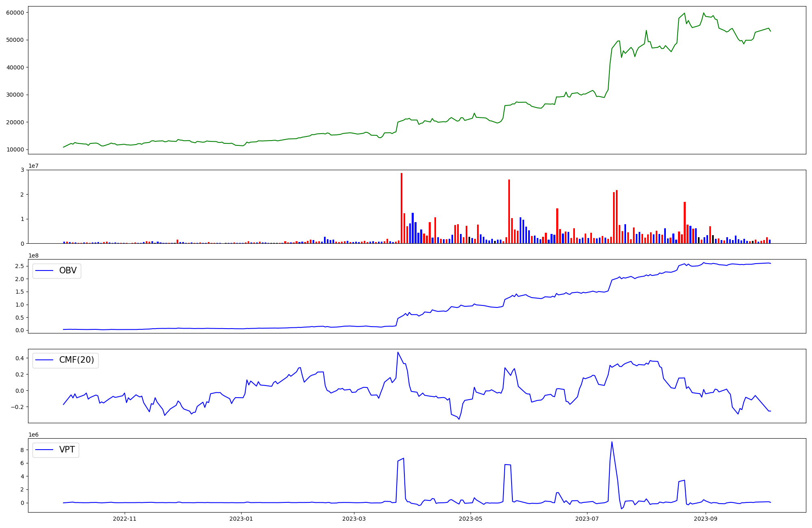Image resolution: width=812 pixels, height=528 pixels.
Task: Click the 0.4 tick on the CMF axis
Action: (19, 358)
